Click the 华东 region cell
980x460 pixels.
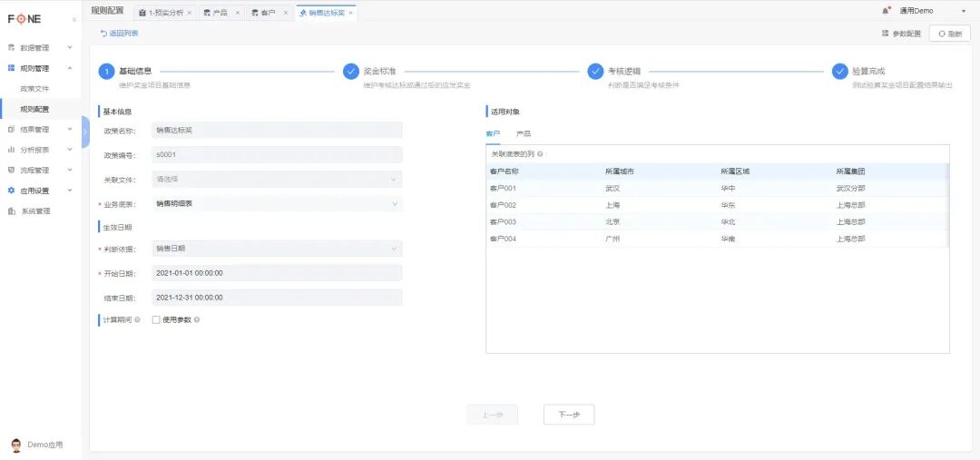pos(728,205)
